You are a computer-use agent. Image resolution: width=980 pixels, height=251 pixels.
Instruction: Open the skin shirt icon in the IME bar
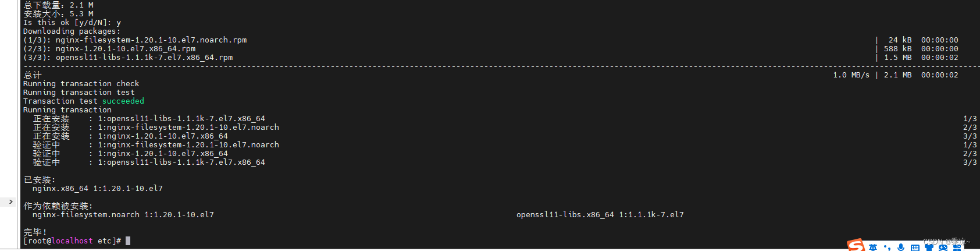click(x=929, y=247)
